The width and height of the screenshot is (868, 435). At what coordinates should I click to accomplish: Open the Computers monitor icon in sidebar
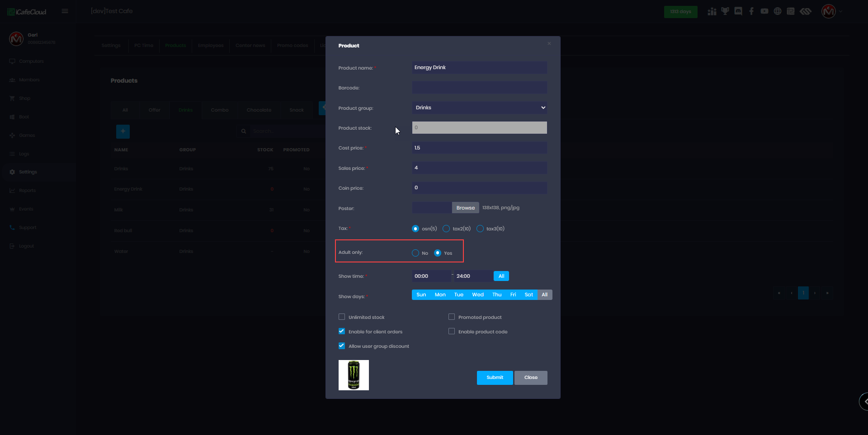12,61
